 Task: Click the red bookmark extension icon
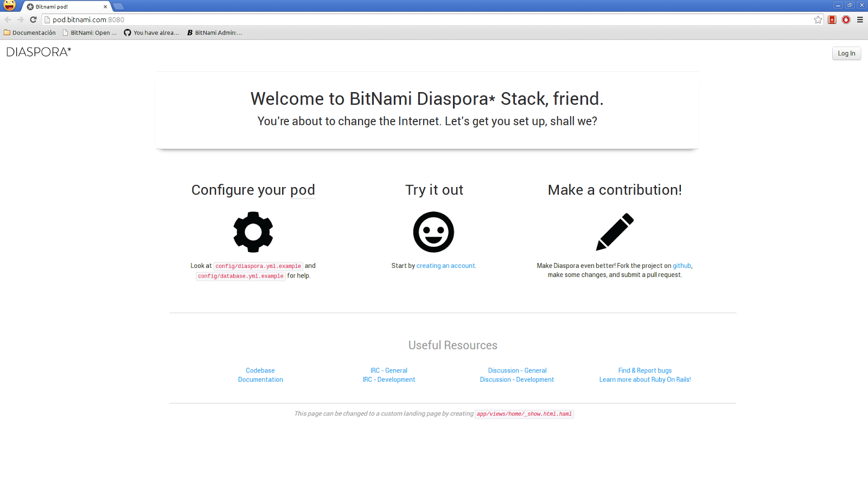[x=832, y=20]
